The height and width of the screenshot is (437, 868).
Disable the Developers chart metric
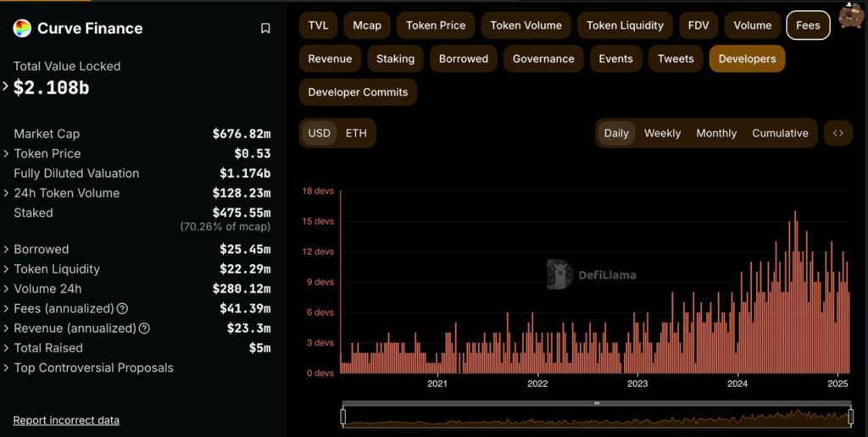click(748, 58)
